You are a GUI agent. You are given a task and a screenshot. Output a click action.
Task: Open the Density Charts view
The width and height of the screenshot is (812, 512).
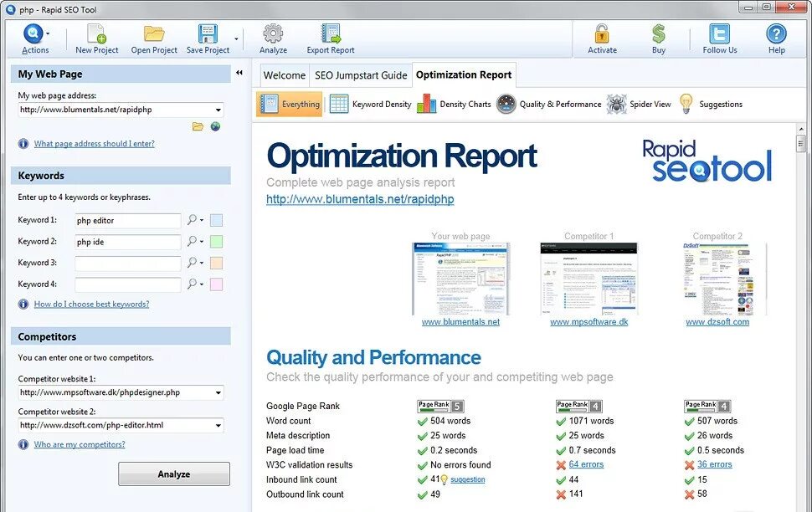coord(454,104)
